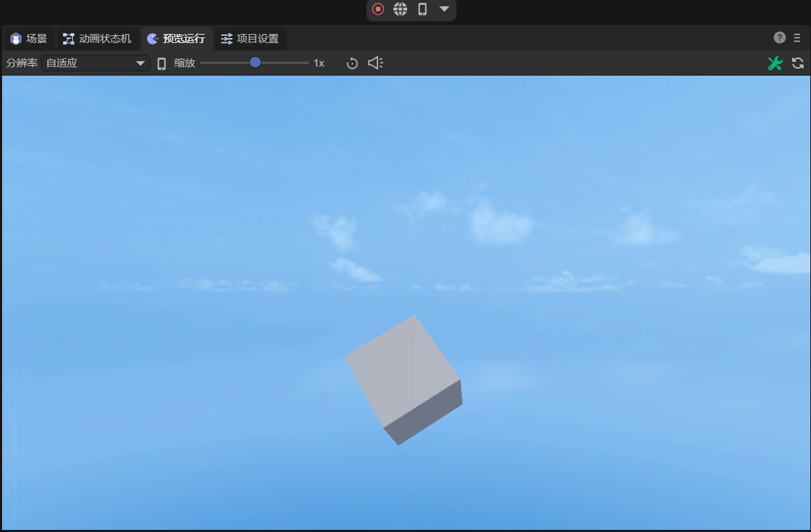Open the 动画状态机 tab
The width and height of the screenshot is (811, 532).
tap(97, 39)
